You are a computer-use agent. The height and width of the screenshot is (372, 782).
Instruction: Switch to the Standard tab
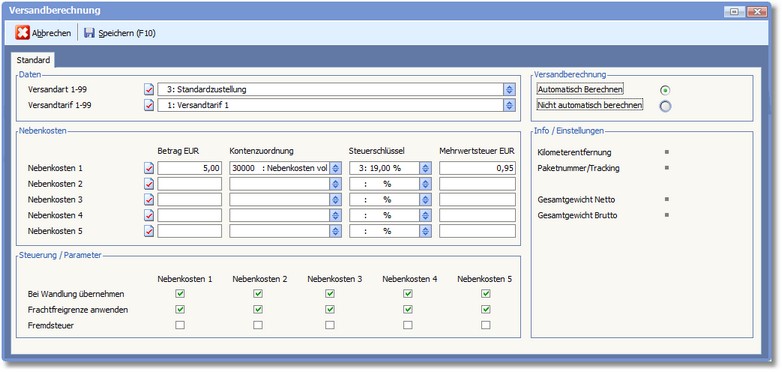(x=33, y=60)
